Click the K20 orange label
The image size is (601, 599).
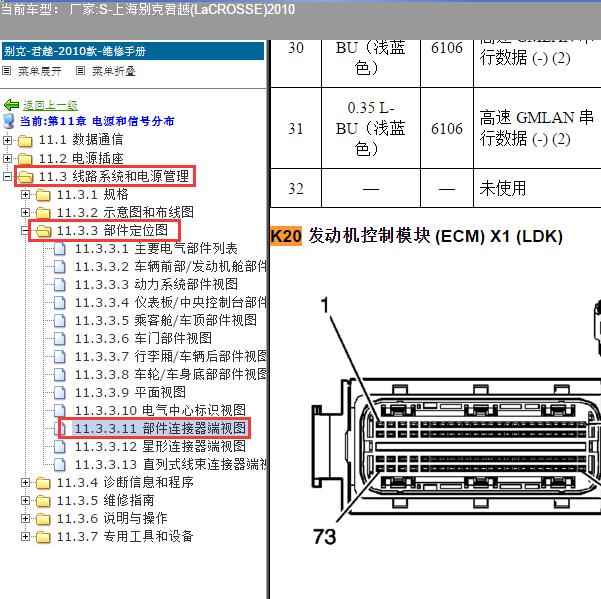286,236
